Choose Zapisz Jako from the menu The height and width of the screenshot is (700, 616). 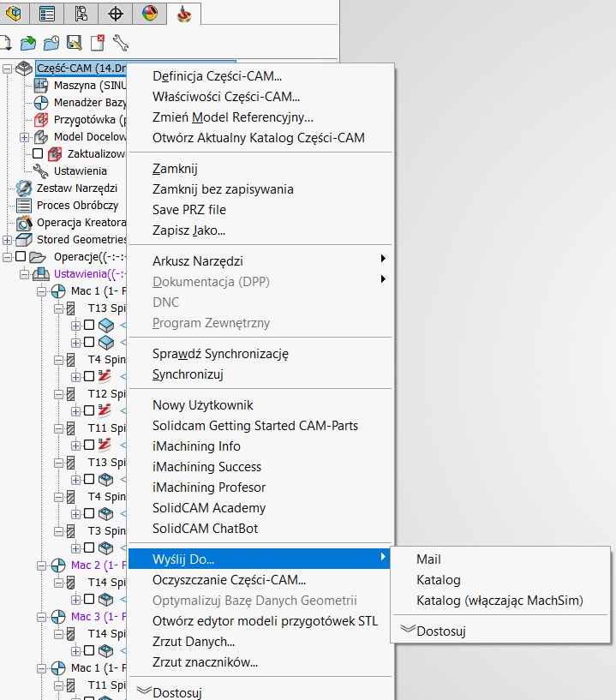click(260, 230)
